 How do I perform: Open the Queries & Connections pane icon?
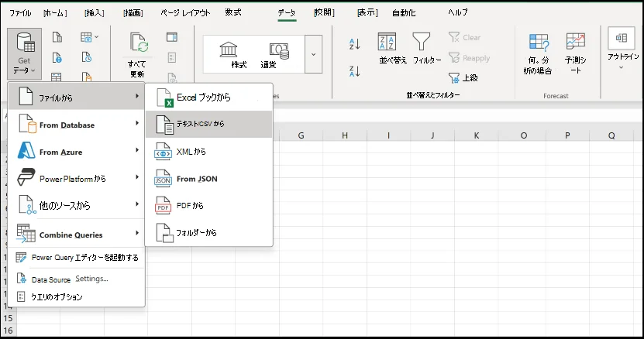[x=172, y=37]
